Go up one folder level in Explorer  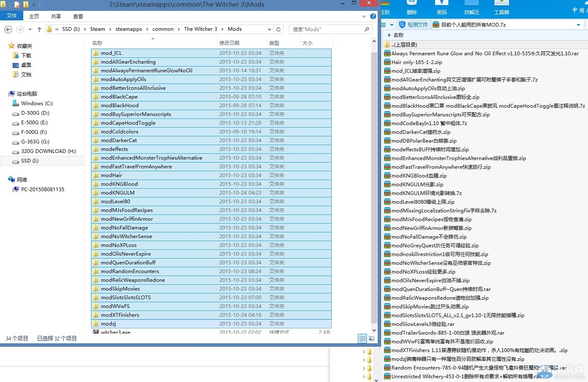pos(39,30)
